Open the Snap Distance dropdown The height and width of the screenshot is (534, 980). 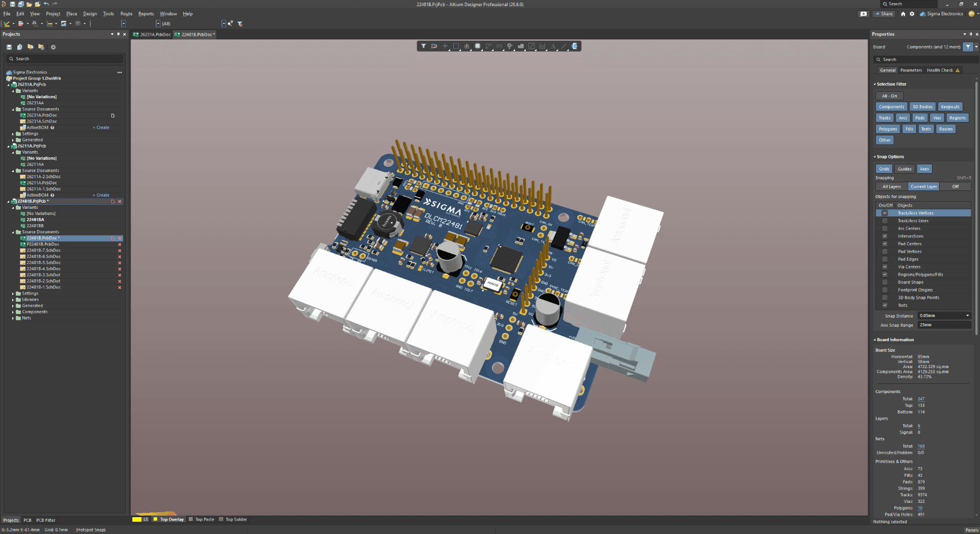click(968, 315)
